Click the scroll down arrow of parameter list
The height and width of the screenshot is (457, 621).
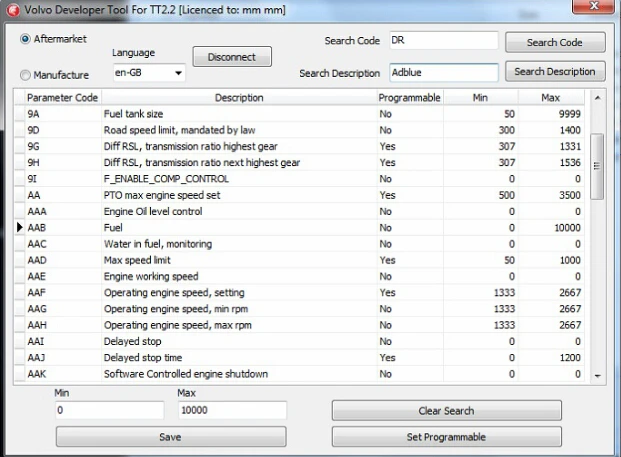[x=597, y=376]
